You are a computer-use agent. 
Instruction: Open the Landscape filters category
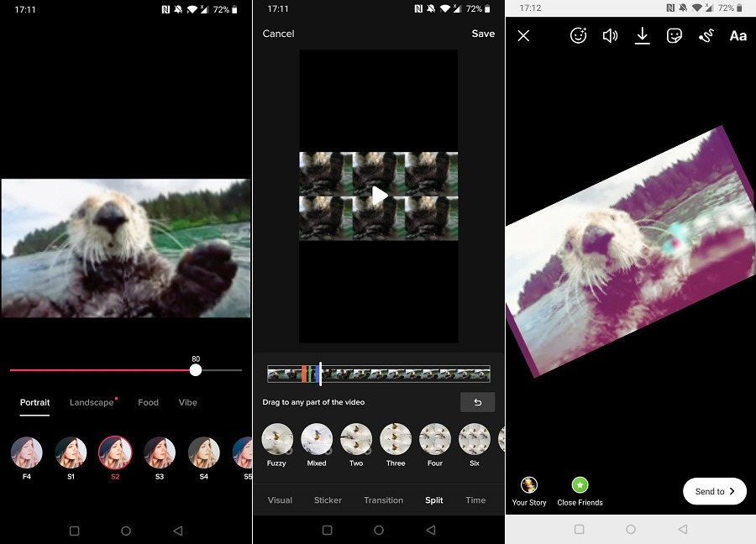coord(91,402)
